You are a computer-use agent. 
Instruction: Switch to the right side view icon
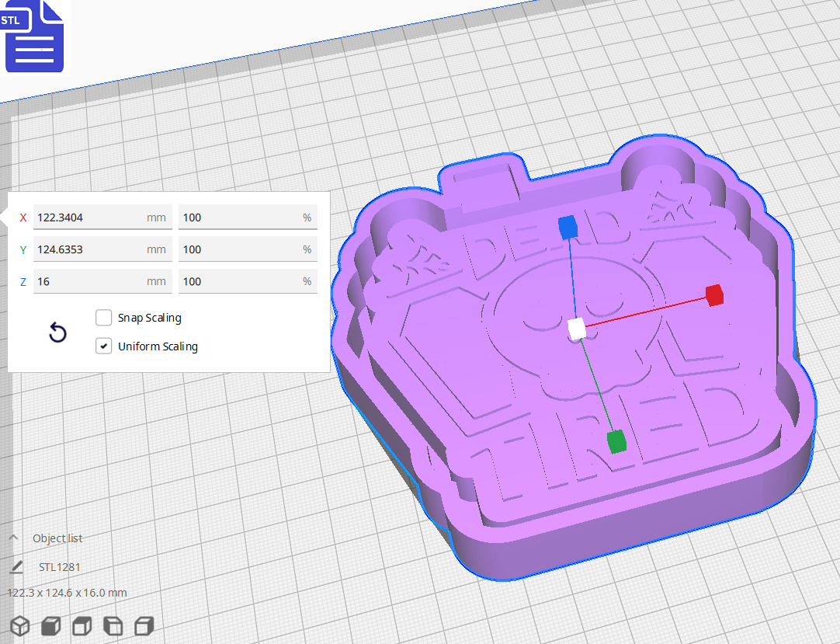click(x=144, y=625)
